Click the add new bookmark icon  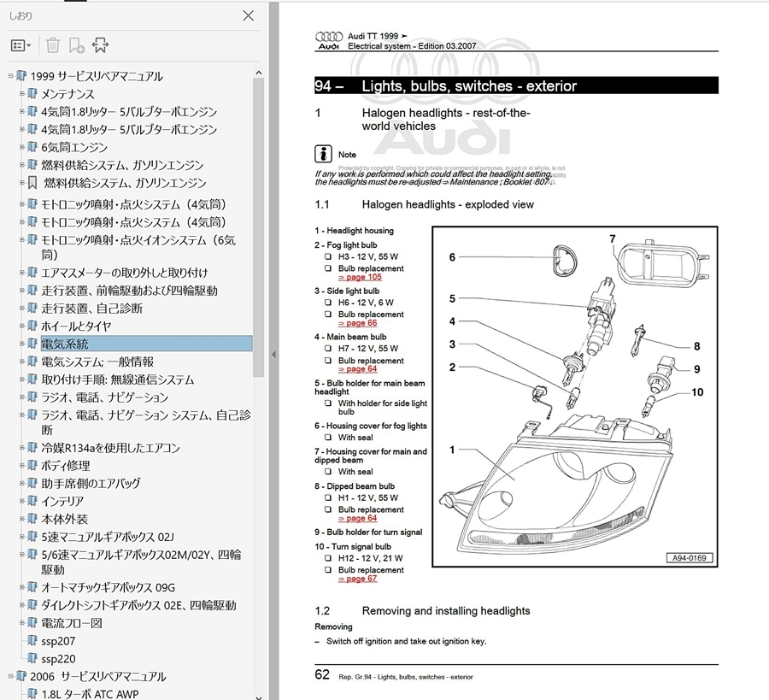point(77,45)
